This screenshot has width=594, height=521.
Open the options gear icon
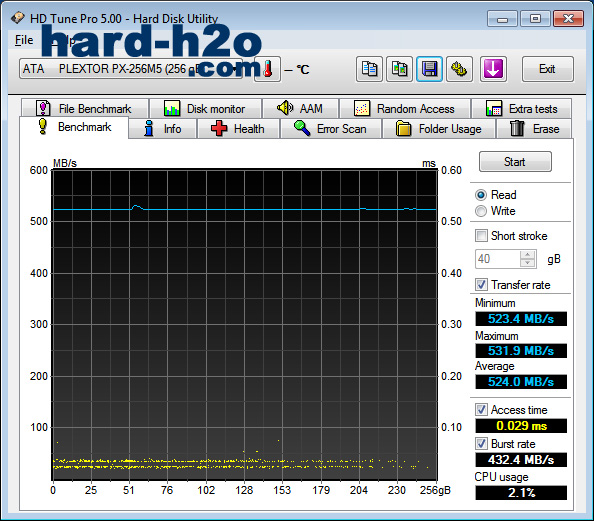coord(459,69)
